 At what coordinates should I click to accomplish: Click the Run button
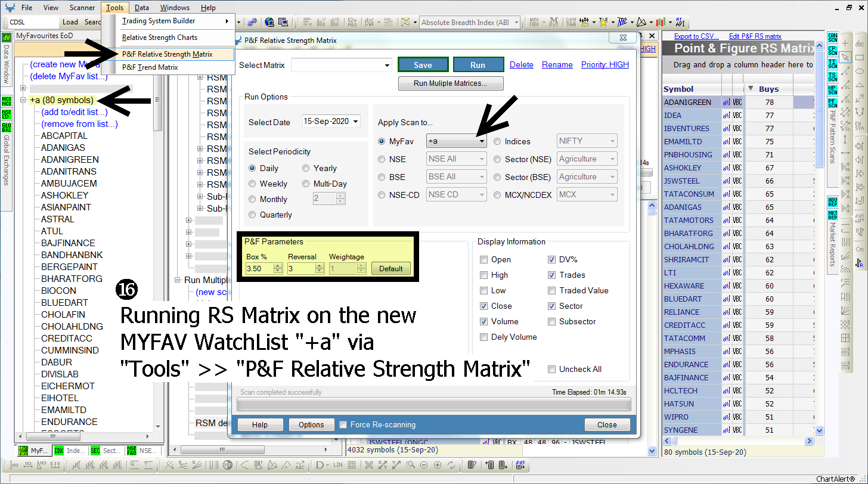[x=478, y=64]
